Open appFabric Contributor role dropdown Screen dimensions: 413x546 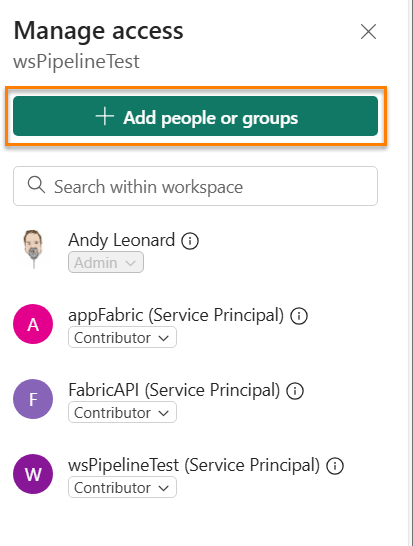122,337
